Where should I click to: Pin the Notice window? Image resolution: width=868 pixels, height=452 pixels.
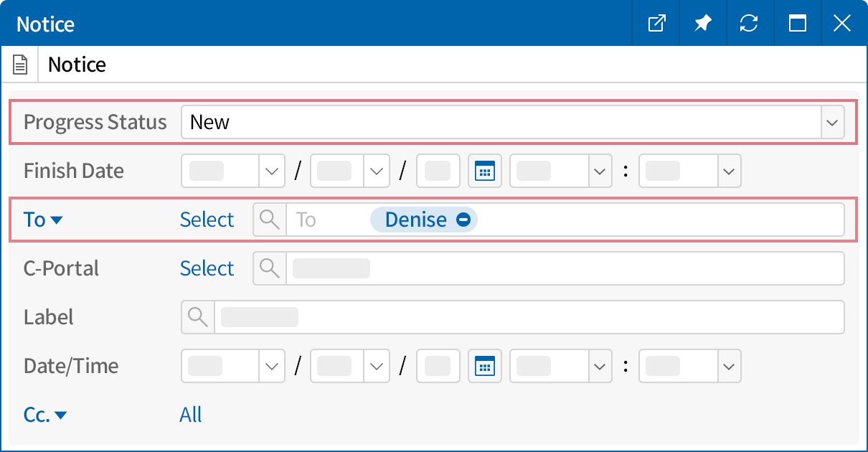click(702, 23)
